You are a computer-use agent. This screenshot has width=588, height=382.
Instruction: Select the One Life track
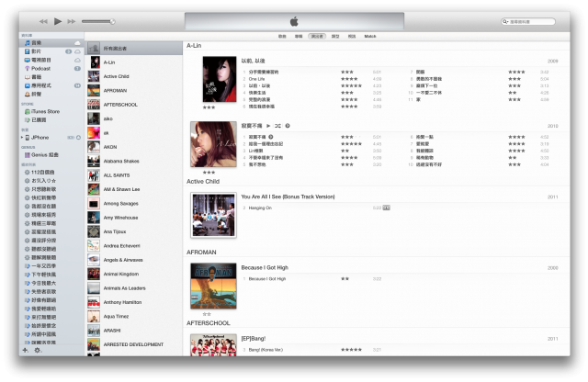pos(256,79)
